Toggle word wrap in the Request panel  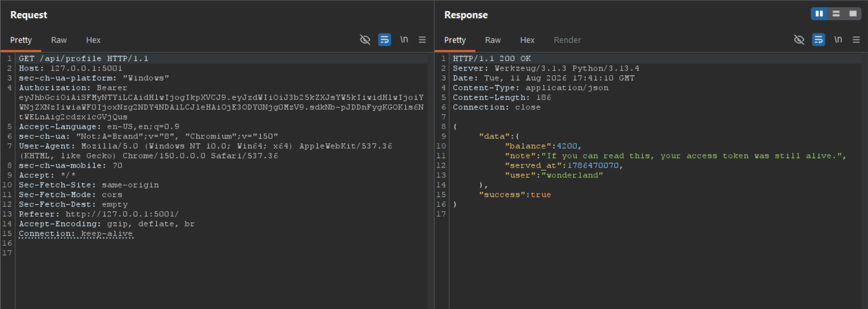pos(385,40)
